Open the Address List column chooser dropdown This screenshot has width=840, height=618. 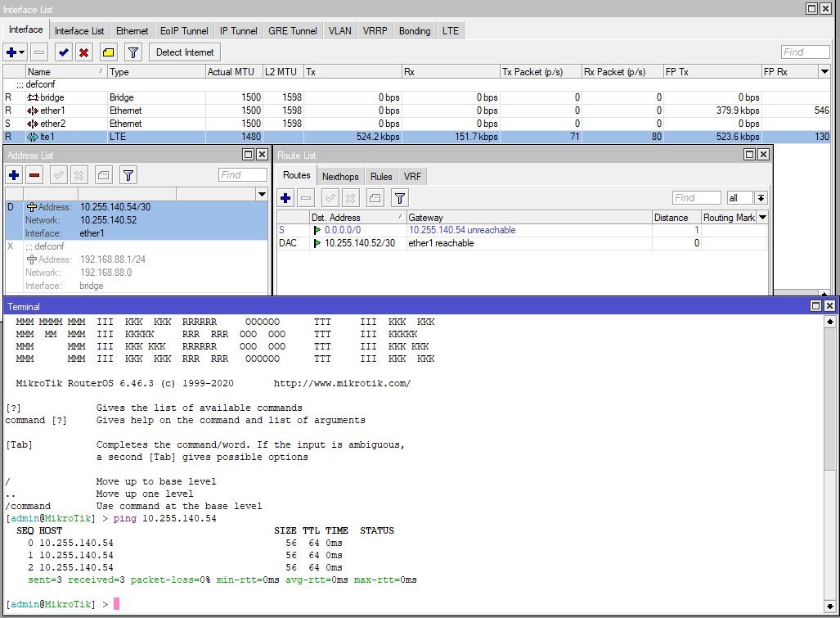tap(262, 194)
